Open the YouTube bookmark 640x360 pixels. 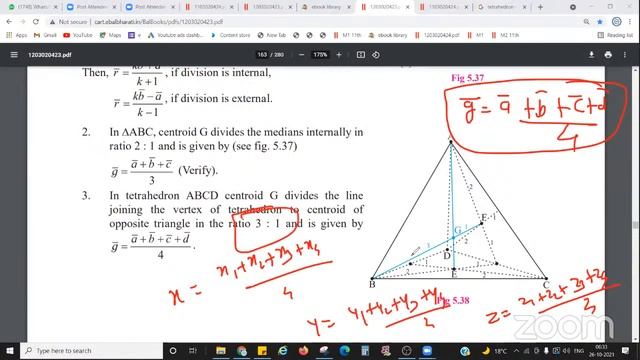(78, 36)
